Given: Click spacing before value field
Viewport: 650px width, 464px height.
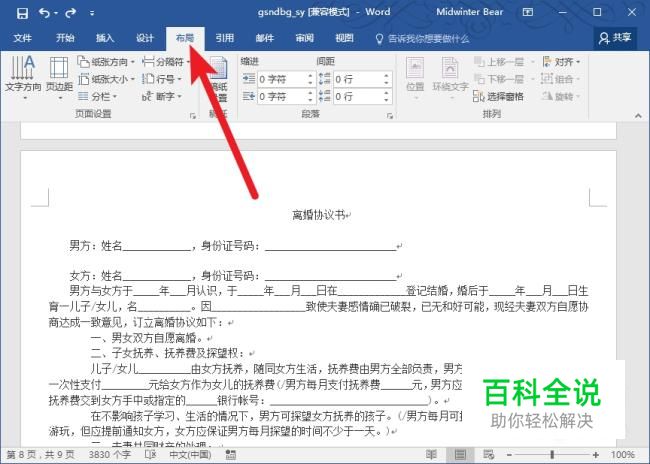Looking at the screenshot, I should pos(358,79).
